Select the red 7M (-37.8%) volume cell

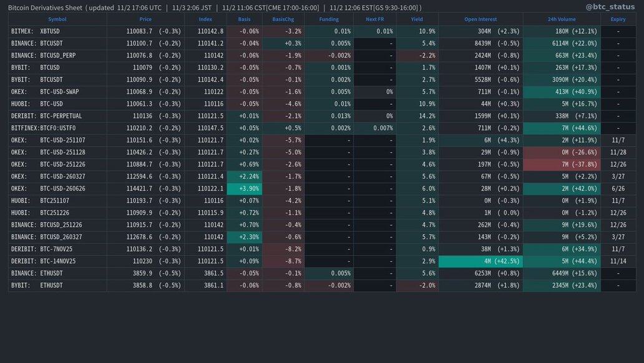pyautogui.click(x=562, y=164)
